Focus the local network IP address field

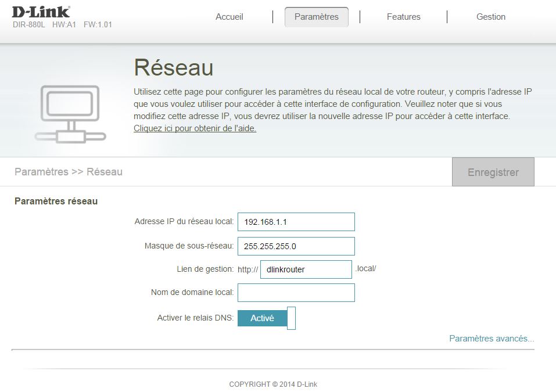point(296,222)
